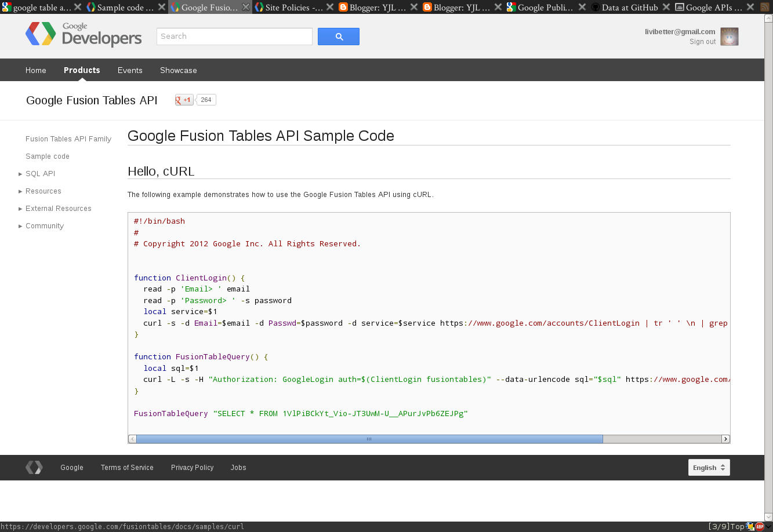Open the footer Google link

tap(72, 468)
